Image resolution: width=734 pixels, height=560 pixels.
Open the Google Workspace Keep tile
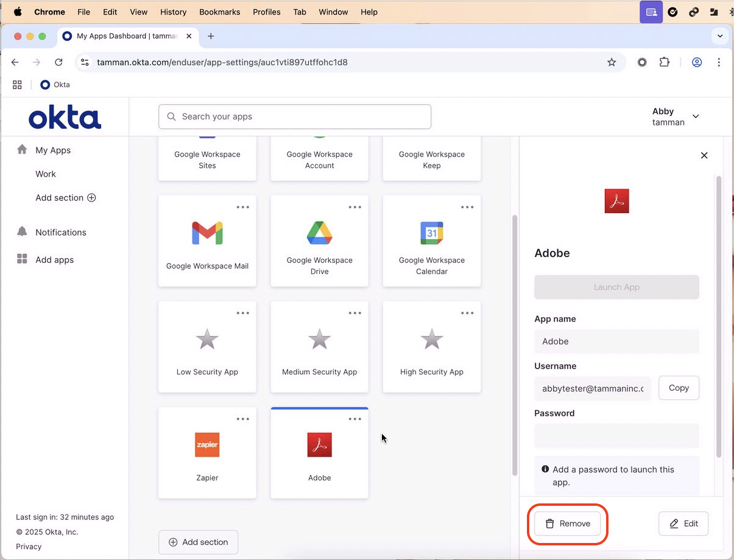(431, 159)
